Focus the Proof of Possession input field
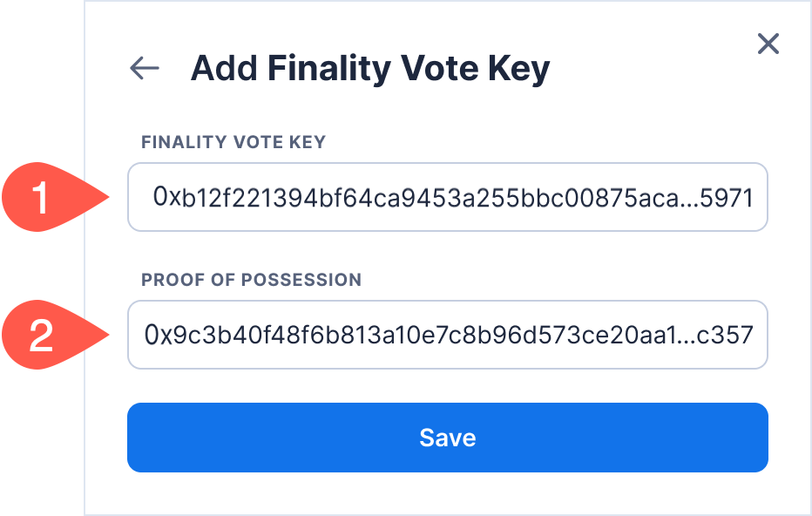The image size is (812, 516). 447,335
